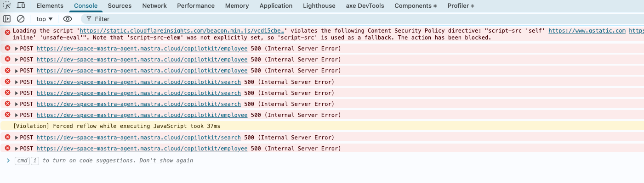Click the error icon on the search row below the Violation message
644x183 pixels.
[7, 138]
